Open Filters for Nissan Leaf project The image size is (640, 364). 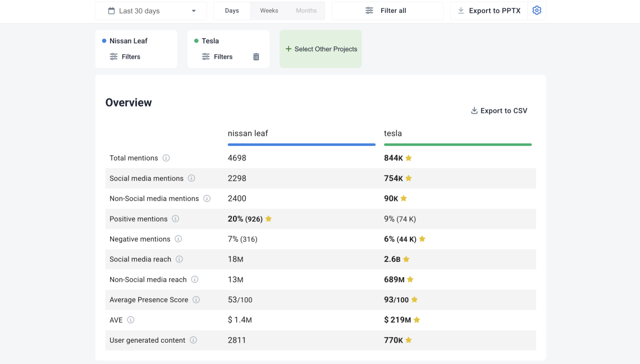point(125,57)
